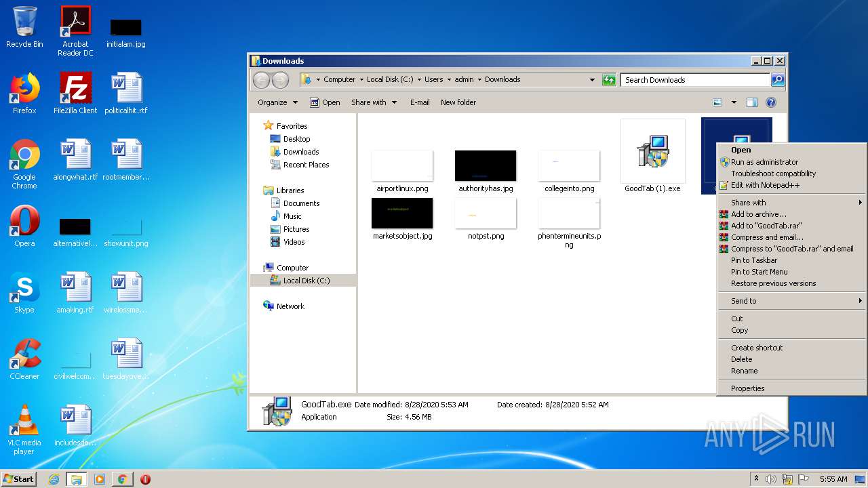Click New folder in toolbar
Viewport: 868px width, 488px height.
click(x=458, y=102)
